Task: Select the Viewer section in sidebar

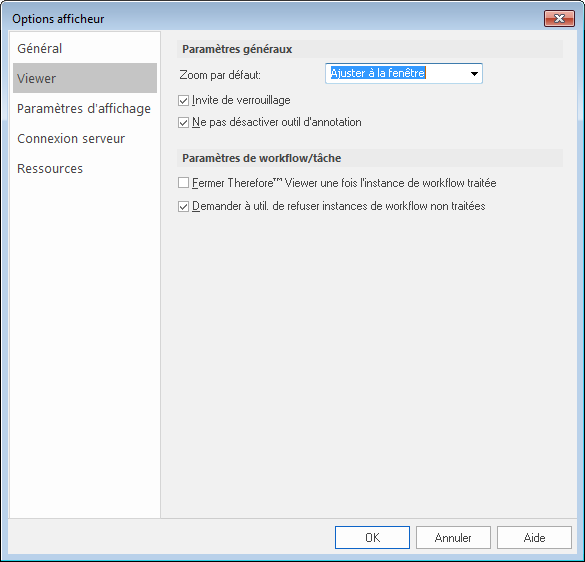Action: [x=85, y=78]
